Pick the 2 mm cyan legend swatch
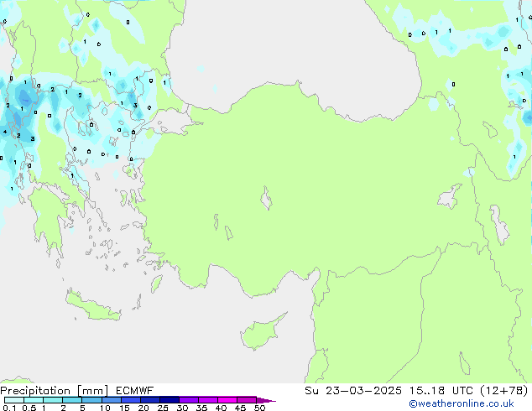Screen dimensions: 532x411 pos(72,400)
